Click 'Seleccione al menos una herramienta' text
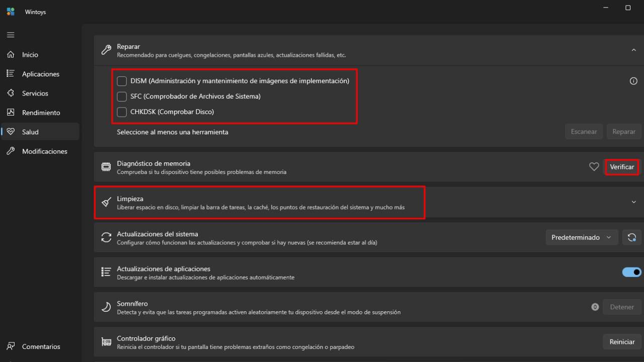This screenshot has height=362, width=644. pos(173,132)
